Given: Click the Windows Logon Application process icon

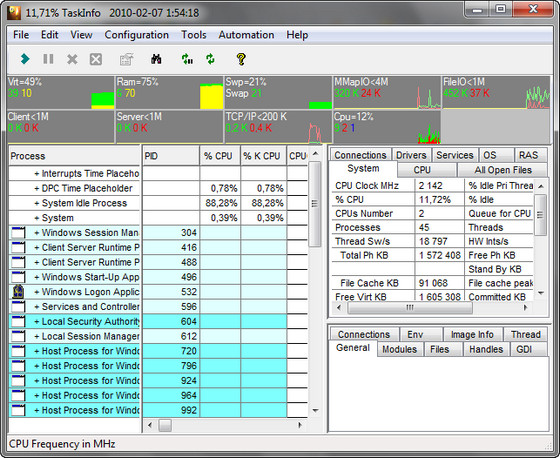Looking at the screenshot, I should [x=18, y=292].
